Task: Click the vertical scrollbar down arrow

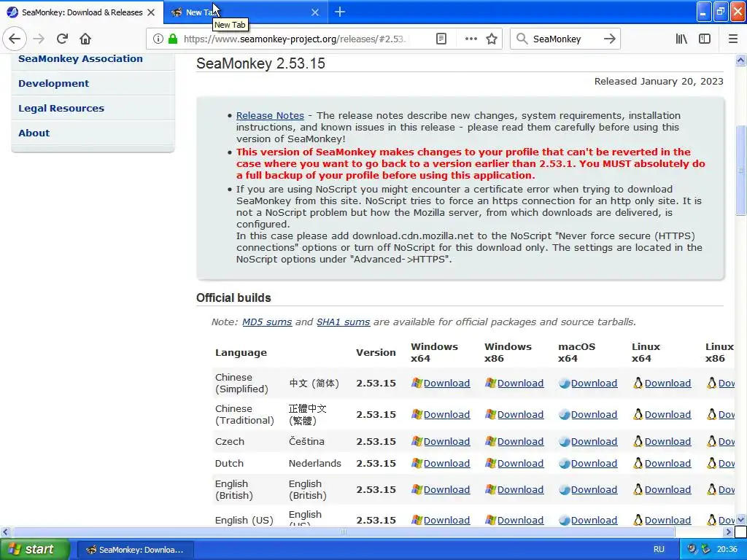Action: [x=740, y=519]
